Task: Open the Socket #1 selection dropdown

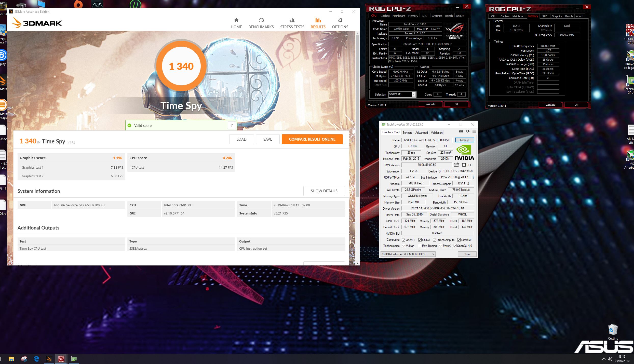Action: [402, 95]
